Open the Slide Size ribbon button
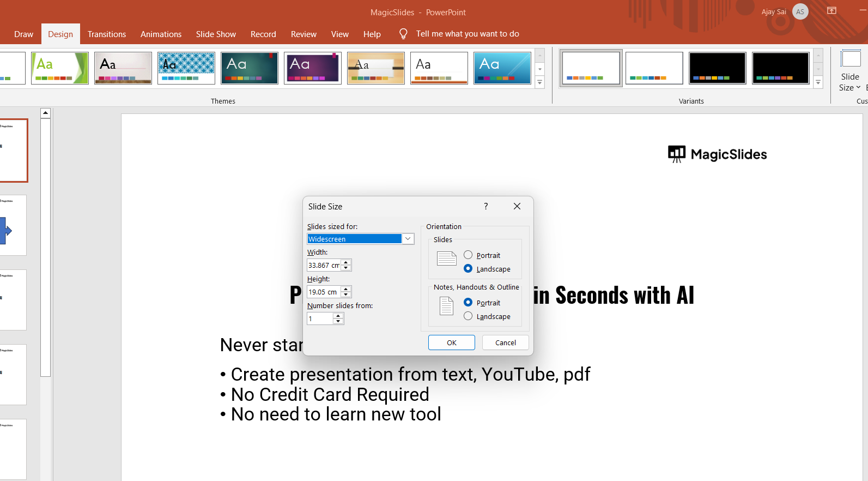This screenshot has height=481, width=868. click(x=850, y=71)
